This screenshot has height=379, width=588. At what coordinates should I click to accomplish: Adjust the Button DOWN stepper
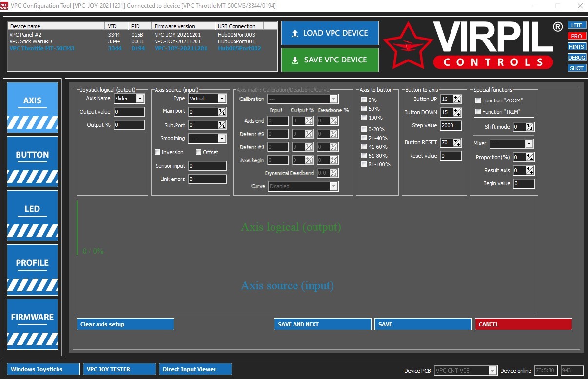tap(457, 112)
